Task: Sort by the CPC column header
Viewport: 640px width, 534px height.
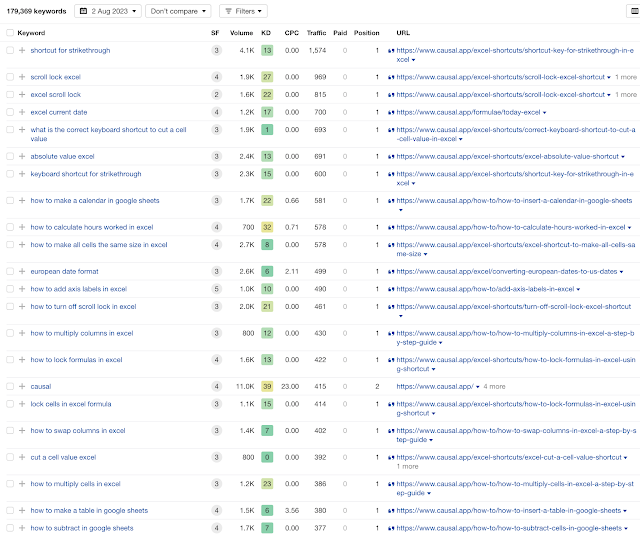Action: coord(291,33)
